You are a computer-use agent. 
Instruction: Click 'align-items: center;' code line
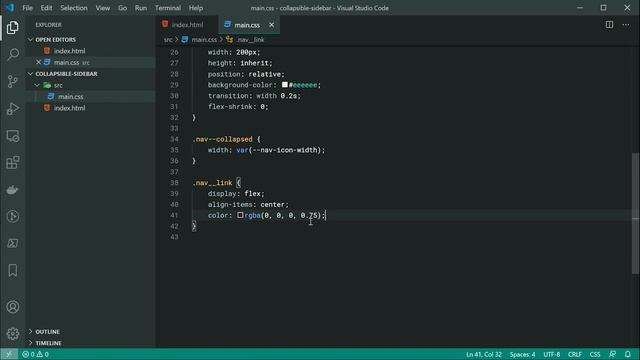(x=248, y=204)
